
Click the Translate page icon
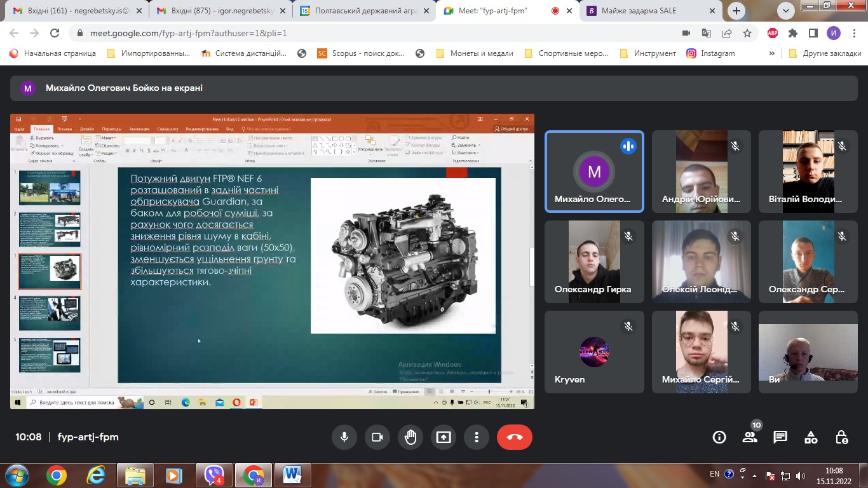[x=706, y=33]
